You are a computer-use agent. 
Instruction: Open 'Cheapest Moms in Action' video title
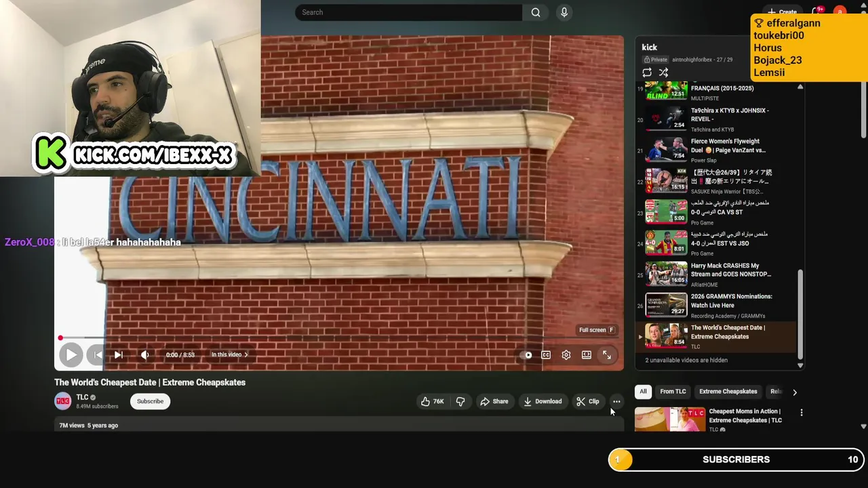[745, 415]
